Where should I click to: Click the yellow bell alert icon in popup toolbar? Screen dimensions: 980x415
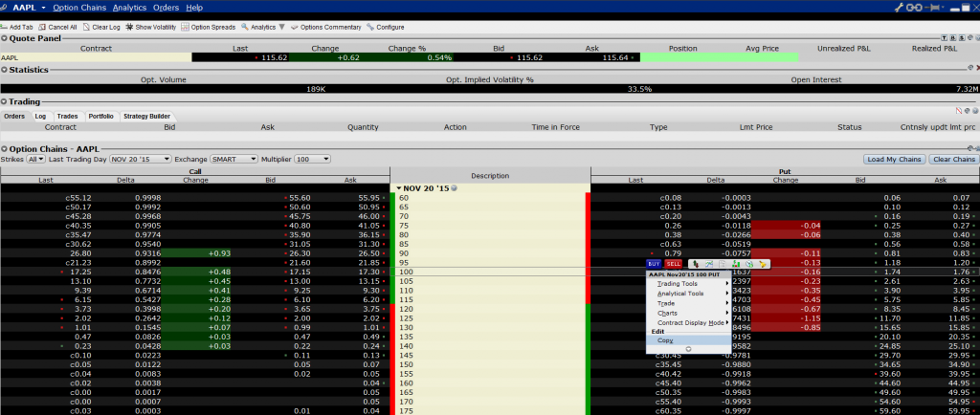coord(763,265)
